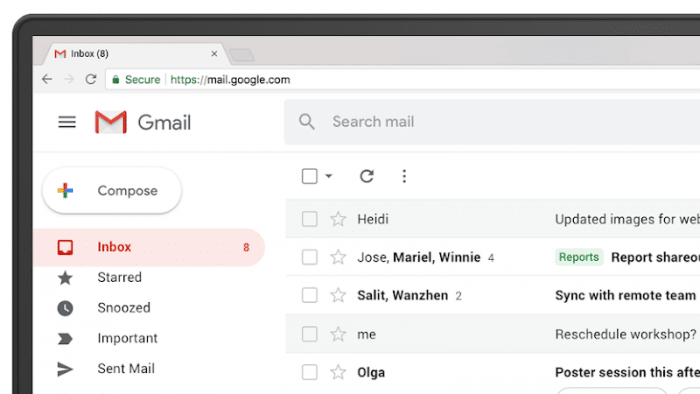Viewport: 700px width, 394px height.
Task: Expand the select dropdown arrow
Action: 329,176
